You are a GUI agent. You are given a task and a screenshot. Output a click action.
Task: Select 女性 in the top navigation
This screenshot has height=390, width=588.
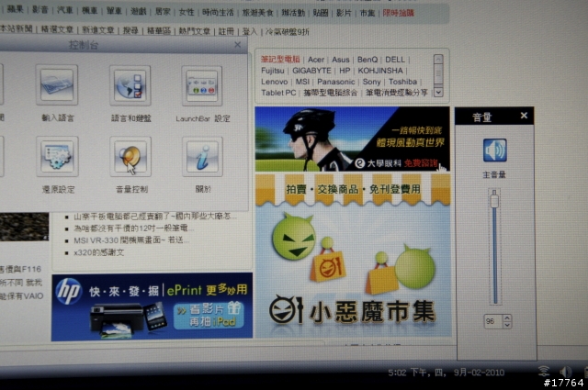point(187,12)
